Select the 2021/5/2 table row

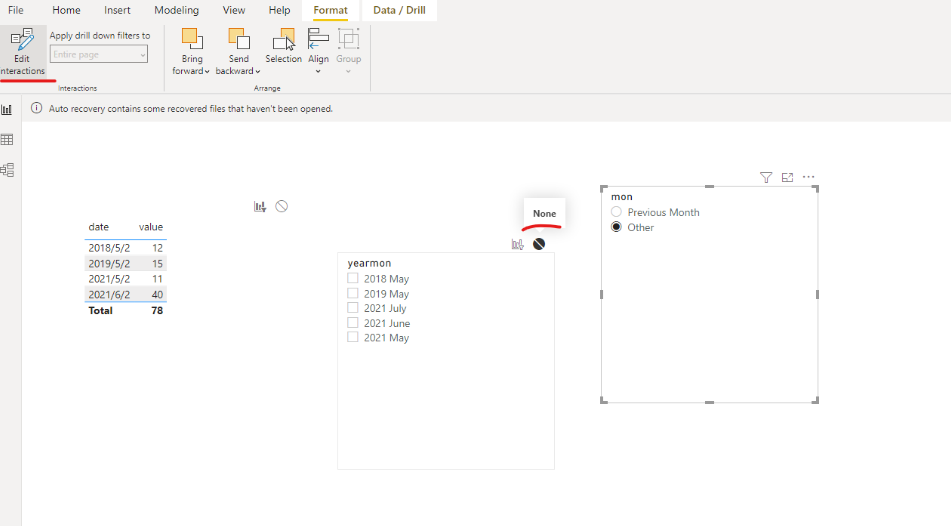click(x=126, y=279)
